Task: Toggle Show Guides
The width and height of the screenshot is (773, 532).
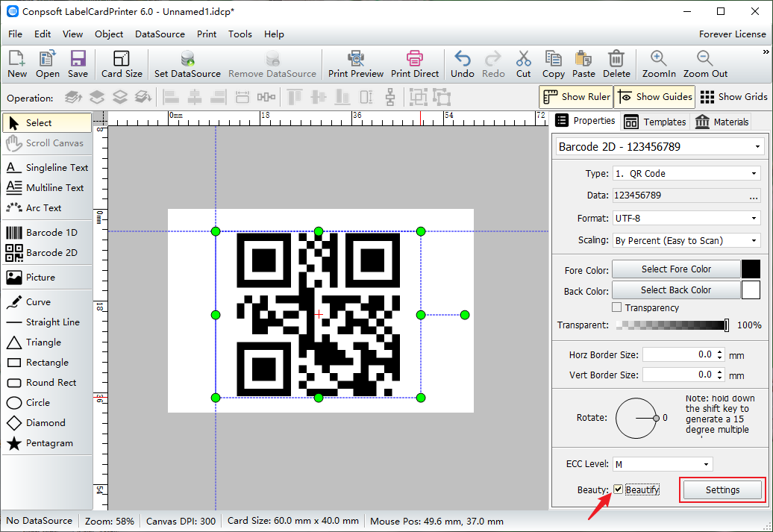Action: tap(654, 97)
